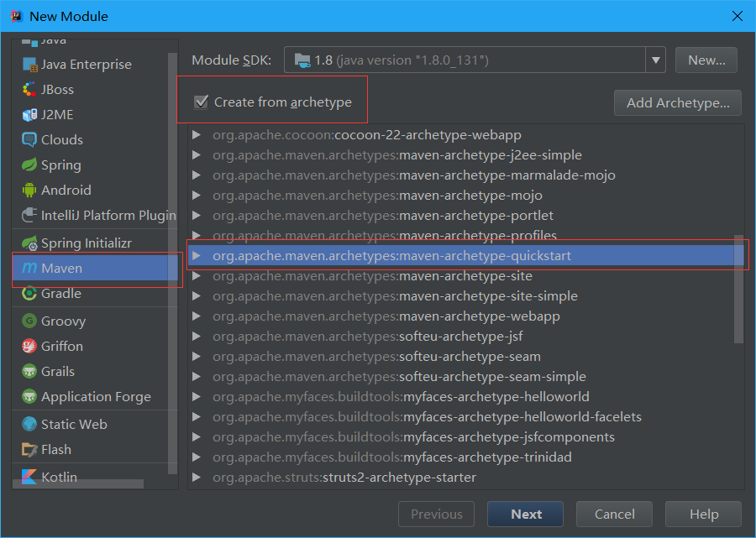Expand maven-archetype-mojo node arrow
This screenshot has width=756, height=538.
click(x=197, y=196)
